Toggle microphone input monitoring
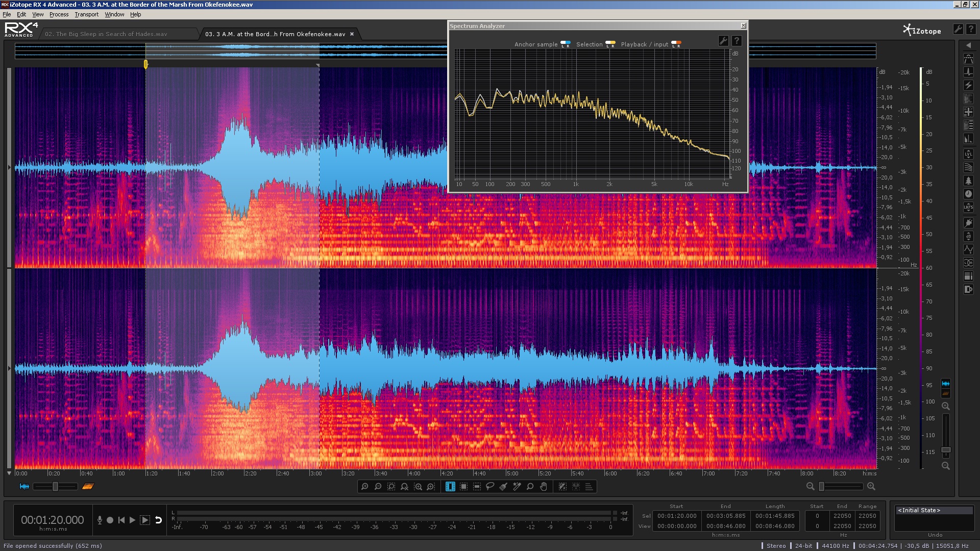The width and height of the screenshot is (980, 551). click(x=100, y=520)
